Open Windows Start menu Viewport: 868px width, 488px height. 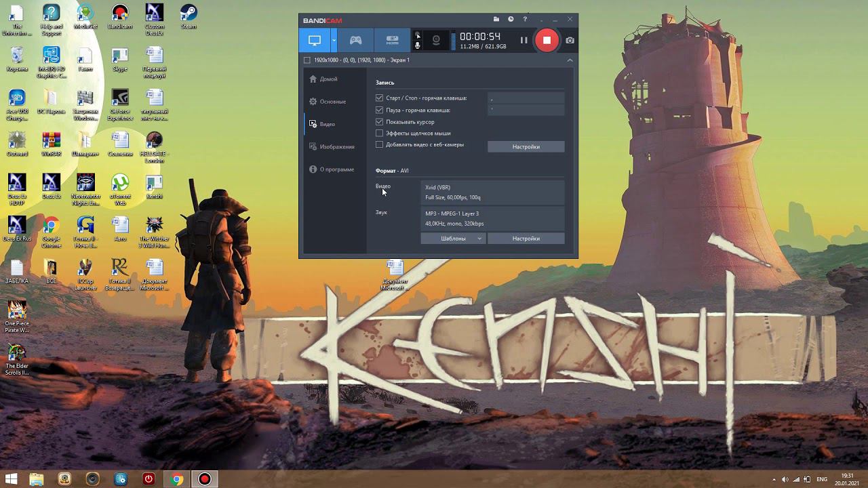tap(12, 479)
